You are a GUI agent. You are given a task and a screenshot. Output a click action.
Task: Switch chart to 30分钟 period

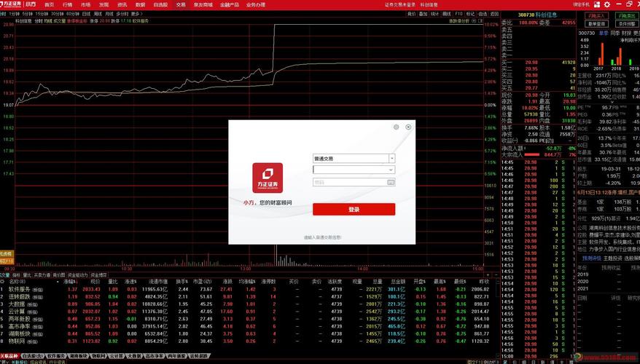[58, 14]
